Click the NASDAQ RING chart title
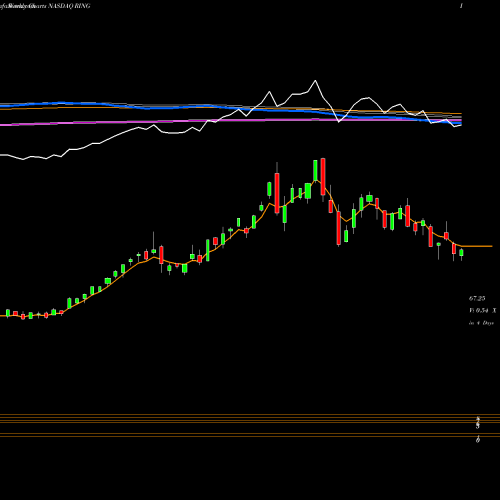Viewport: 500px width, 500px height. 69,6
